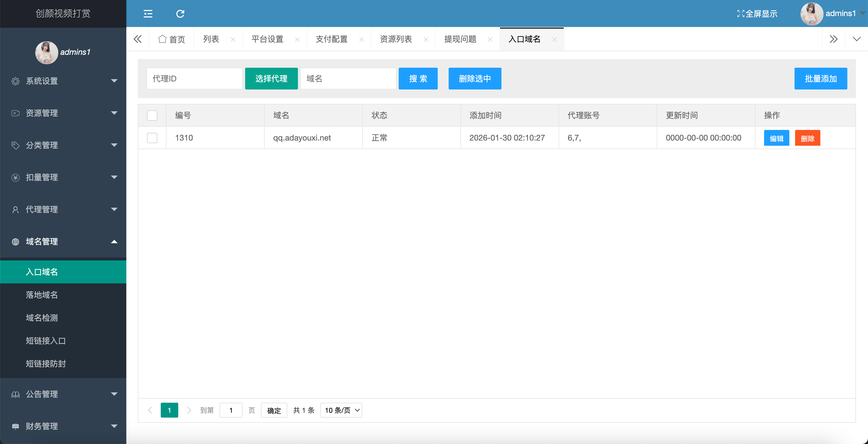Toggle the select-all checkbox in table header
This screenshot has height=444, width=868.
(x=152, y=116)
